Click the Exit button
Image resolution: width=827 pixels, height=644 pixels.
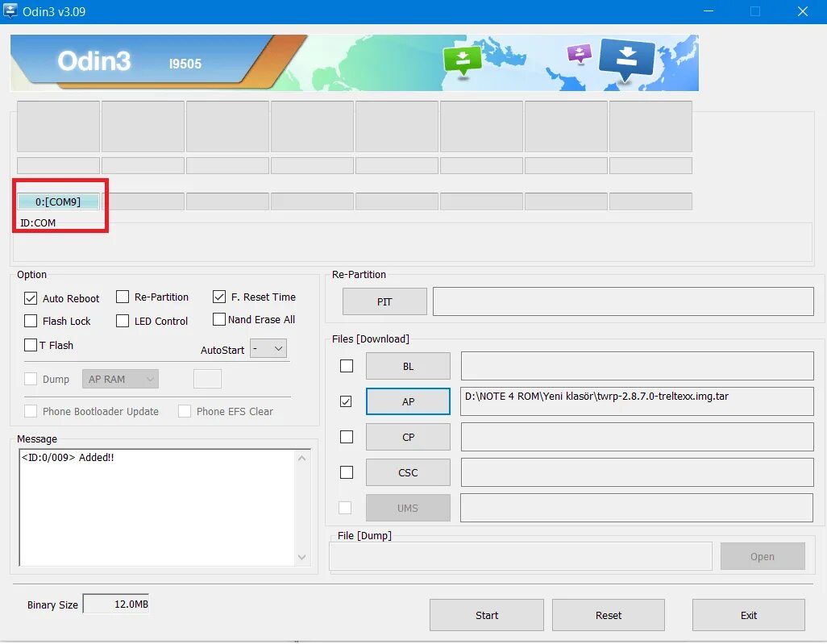(x=749, y=616)
